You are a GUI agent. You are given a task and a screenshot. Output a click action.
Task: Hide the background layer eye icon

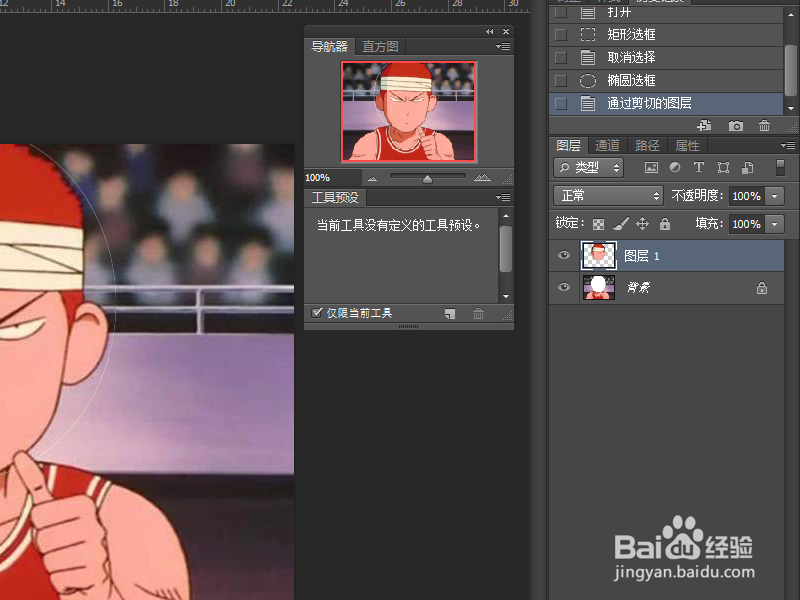click(564, 287)
